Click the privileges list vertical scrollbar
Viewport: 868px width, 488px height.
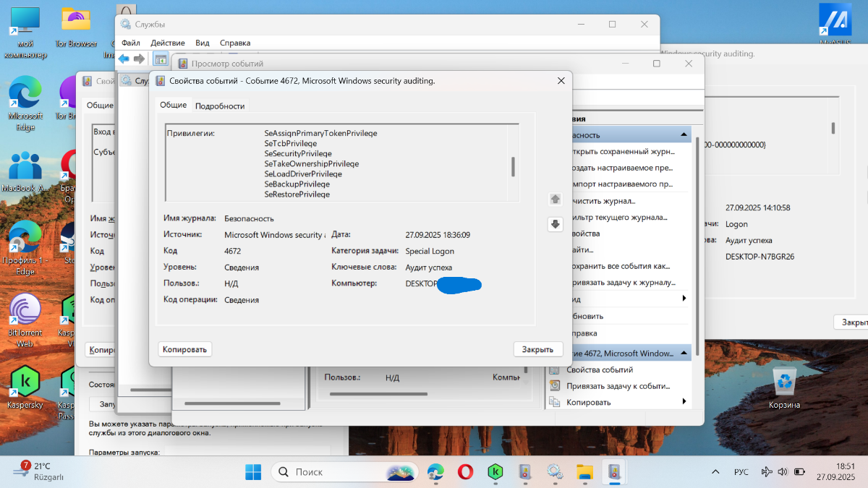click(513, 167)
